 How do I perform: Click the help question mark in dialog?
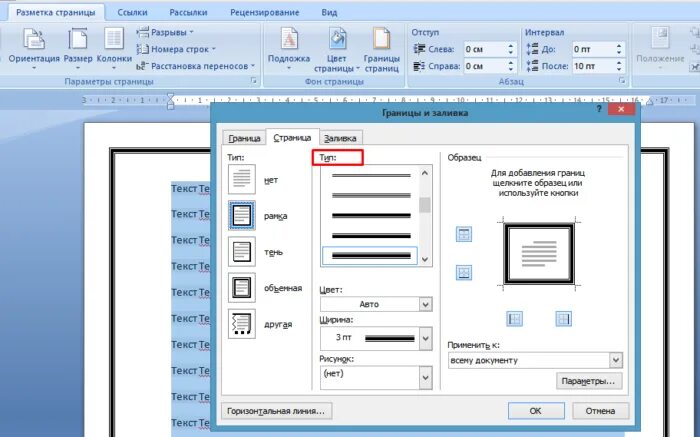(x=599, y=109)
